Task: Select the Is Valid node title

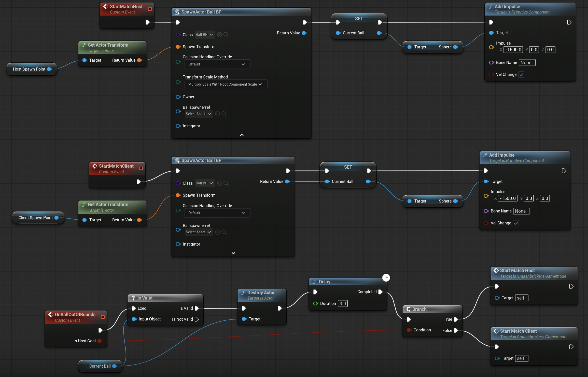Action: tap(145, 298)
